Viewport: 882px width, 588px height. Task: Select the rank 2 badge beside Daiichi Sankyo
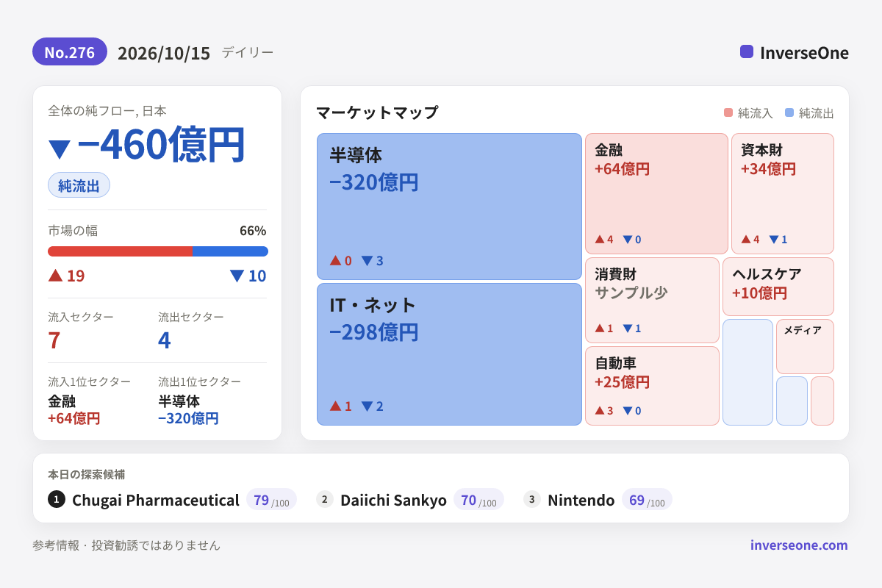(x=325, y=499)
